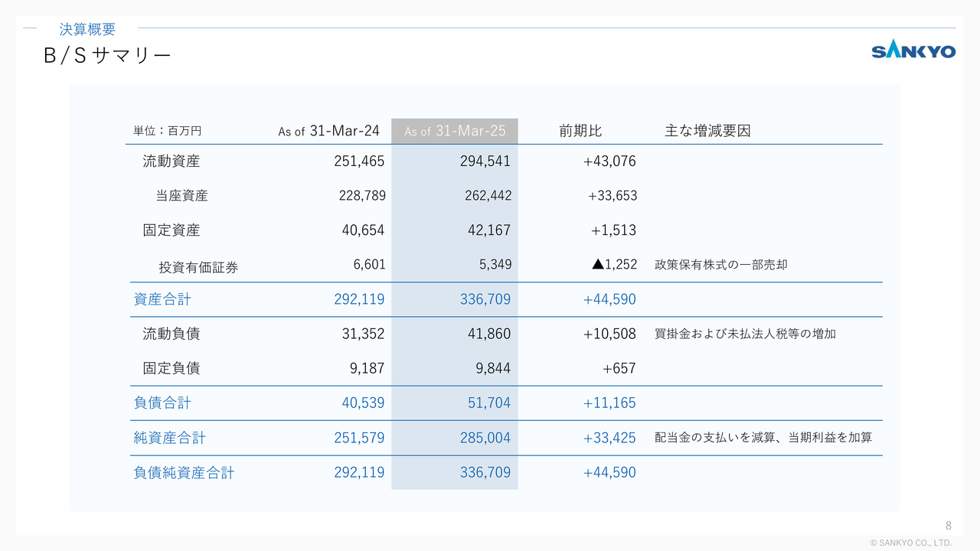Click the value 251,579
The width and height of the screenshot is (980, 551).
point(359,438)
